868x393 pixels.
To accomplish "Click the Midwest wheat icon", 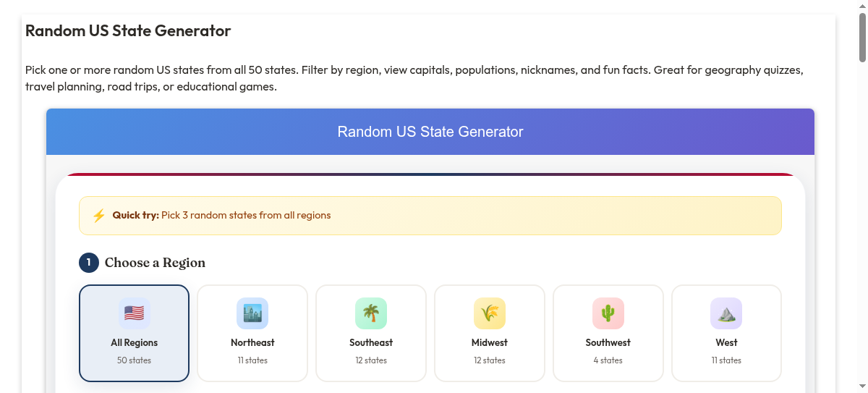I will point(490,313).
